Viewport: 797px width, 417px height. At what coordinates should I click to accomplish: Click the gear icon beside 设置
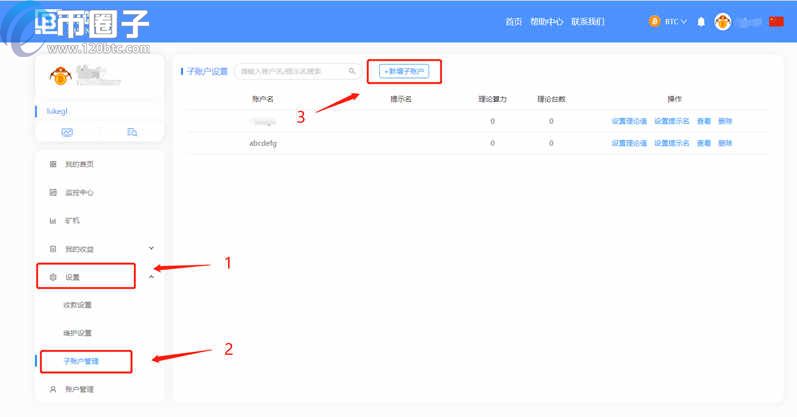(x=53, y=277)
